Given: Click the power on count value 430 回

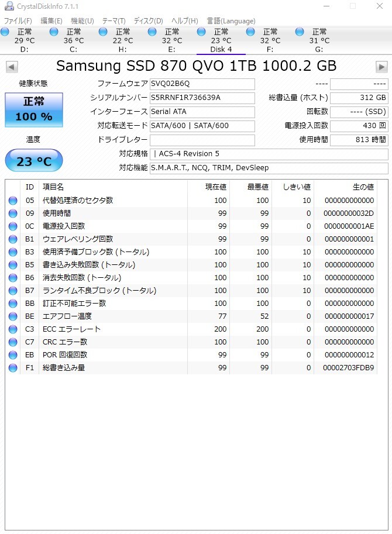Looking at the screenshot, I should pos(359,126).
